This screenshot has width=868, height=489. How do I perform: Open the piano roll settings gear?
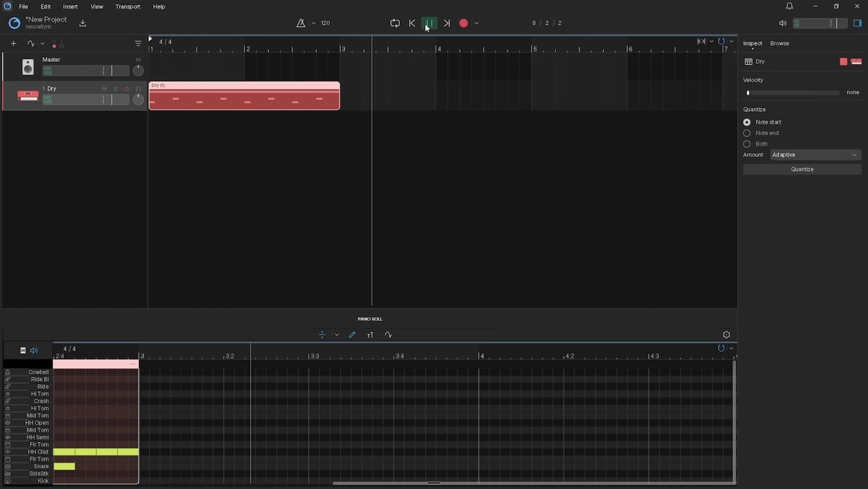coord(726,334)
